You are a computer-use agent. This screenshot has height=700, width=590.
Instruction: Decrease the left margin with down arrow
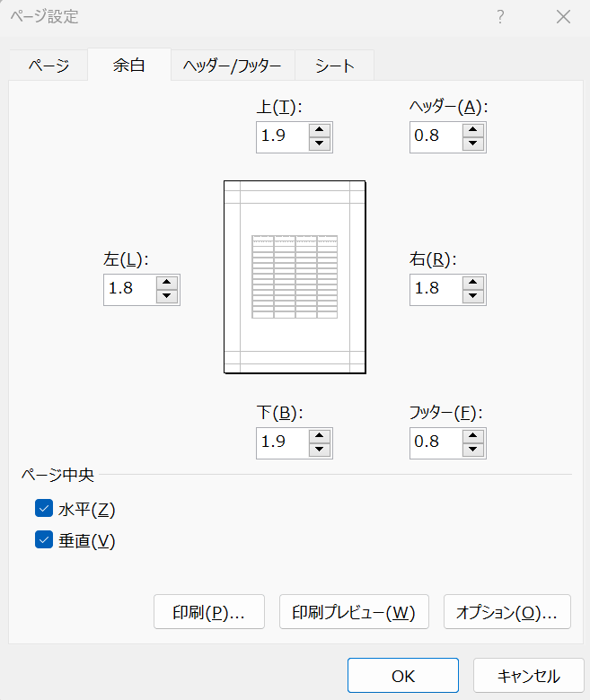(x=167, y=296)
